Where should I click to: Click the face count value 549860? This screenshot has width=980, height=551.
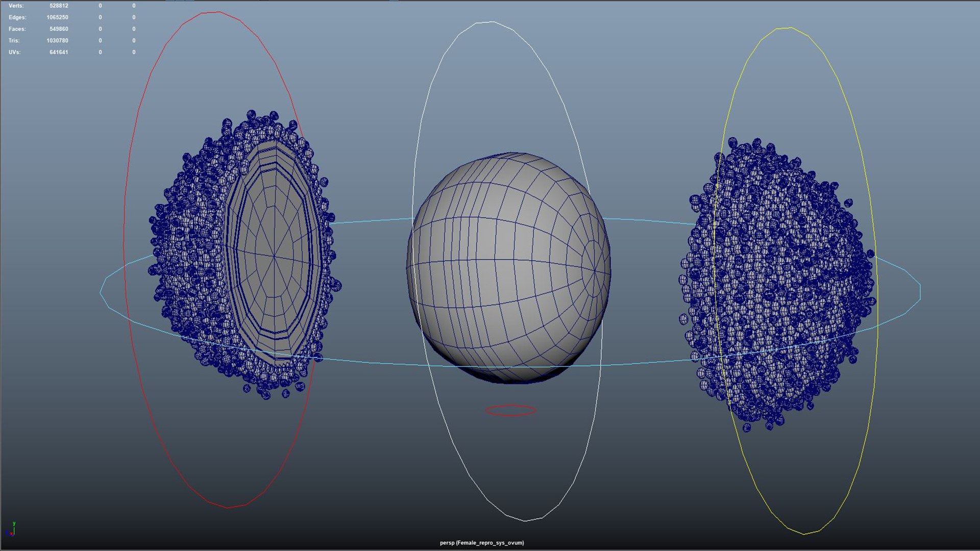59,29
